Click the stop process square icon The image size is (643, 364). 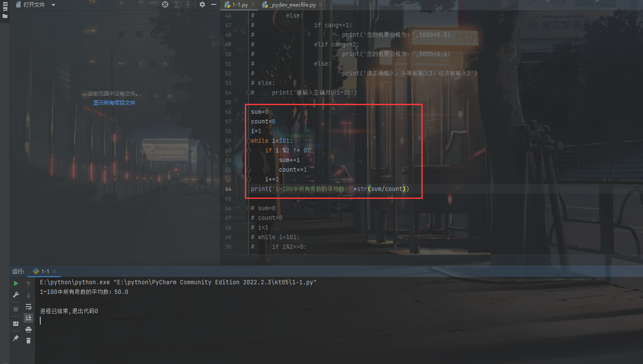(x=16, y=309)
